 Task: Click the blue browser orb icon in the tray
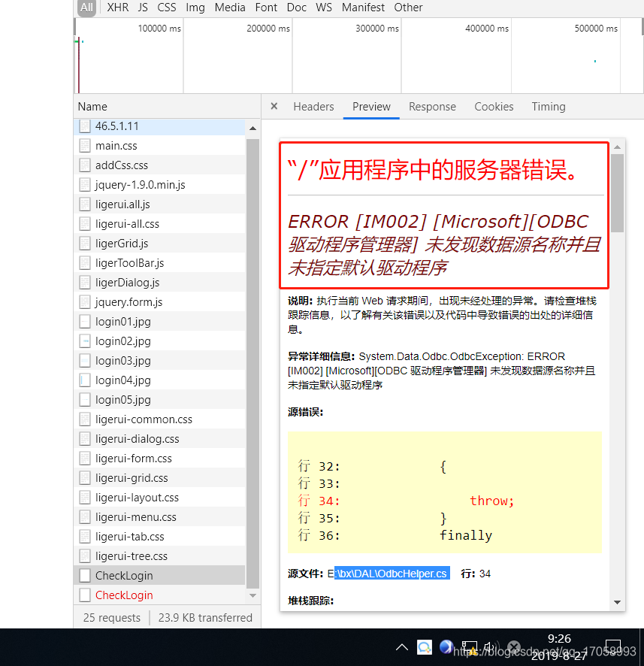point(446,646)
